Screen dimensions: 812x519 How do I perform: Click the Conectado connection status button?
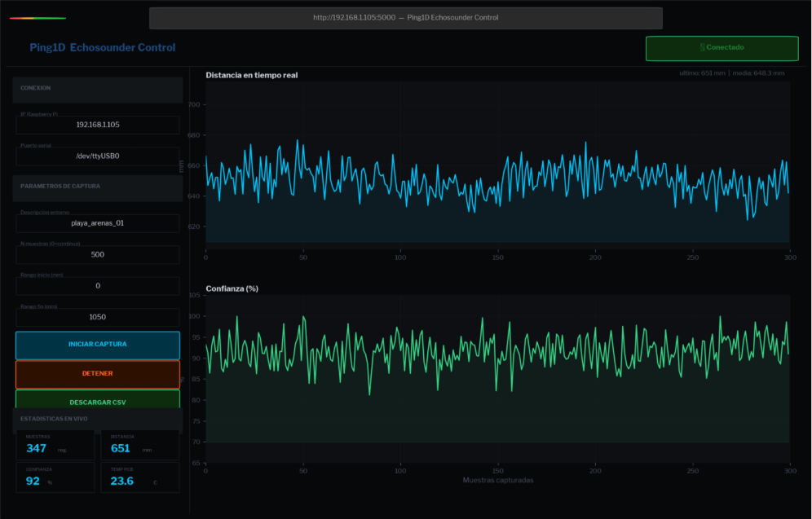point(722,48)
